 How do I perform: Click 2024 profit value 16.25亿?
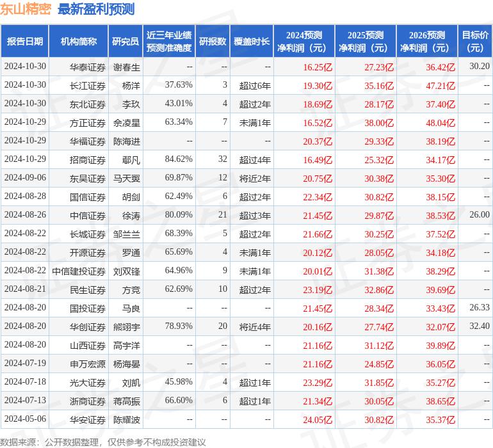click(x=318, y=67)
